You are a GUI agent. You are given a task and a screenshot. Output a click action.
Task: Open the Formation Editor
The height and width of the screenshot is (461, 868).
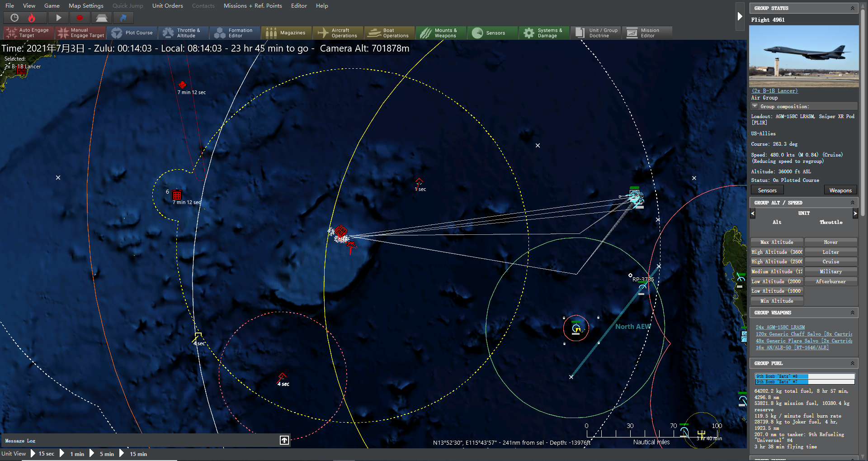(235, 33)
